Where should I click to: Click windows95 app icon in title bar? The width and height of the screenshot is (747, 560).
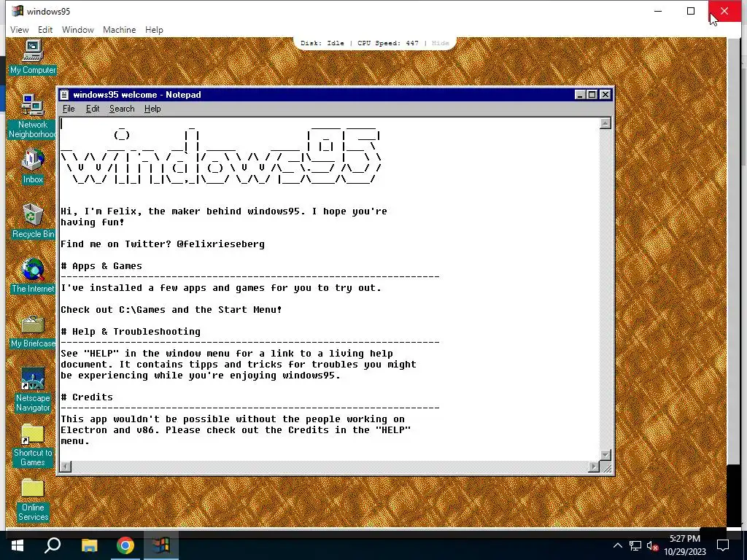18,11
